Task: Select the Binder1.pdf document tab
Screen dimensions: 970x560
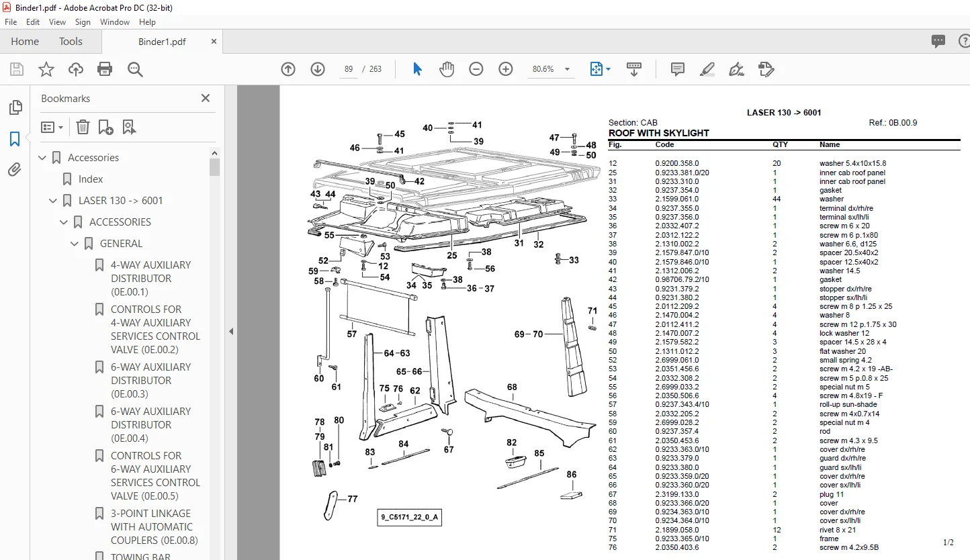Action: point(162,42)
